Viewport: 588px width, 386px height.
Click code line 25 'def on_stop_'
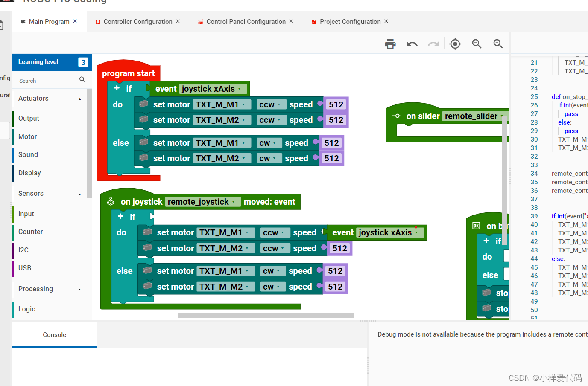tap(569, 97)
